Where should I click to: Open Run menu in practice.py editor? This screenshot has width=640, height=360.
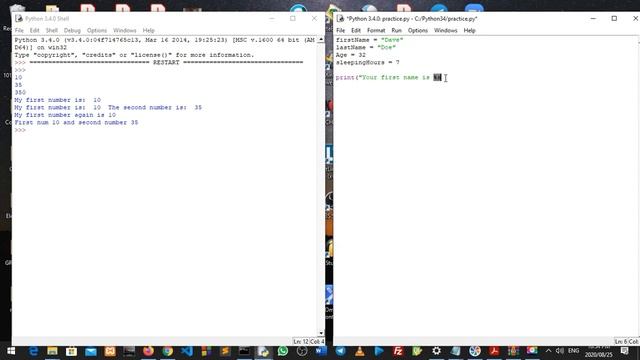pos(396,31)
